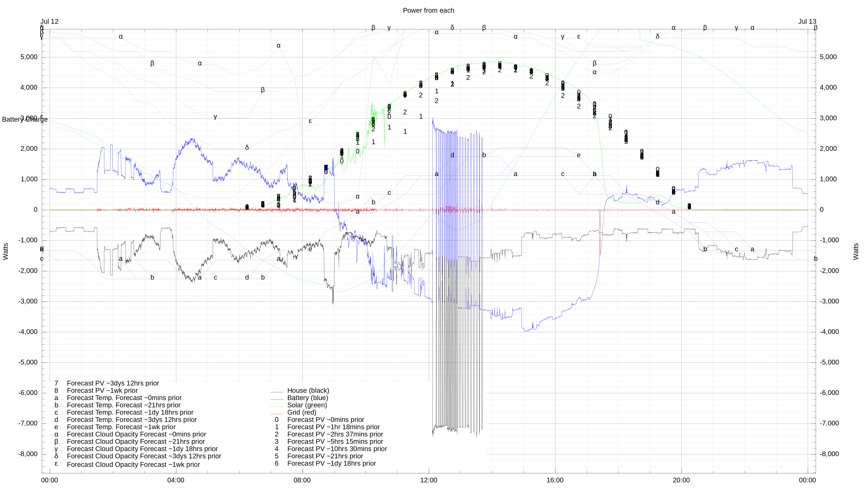Click the left 'Watts' axis label
The image size is (868, 488).
point(6,252)
